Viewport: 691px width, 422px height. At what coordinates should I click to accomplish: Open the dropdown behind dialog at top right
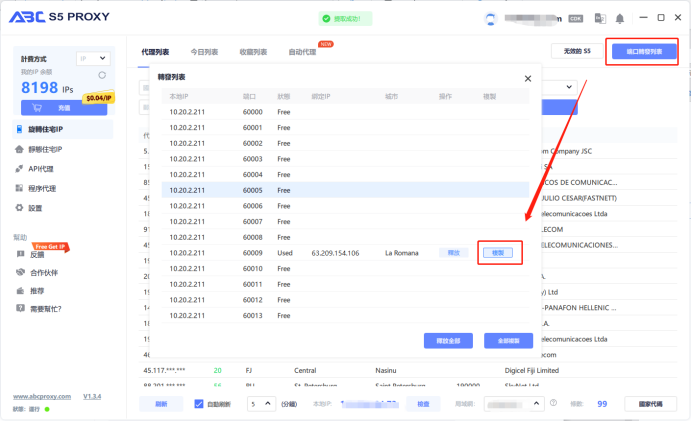click(x=559, y=87)
